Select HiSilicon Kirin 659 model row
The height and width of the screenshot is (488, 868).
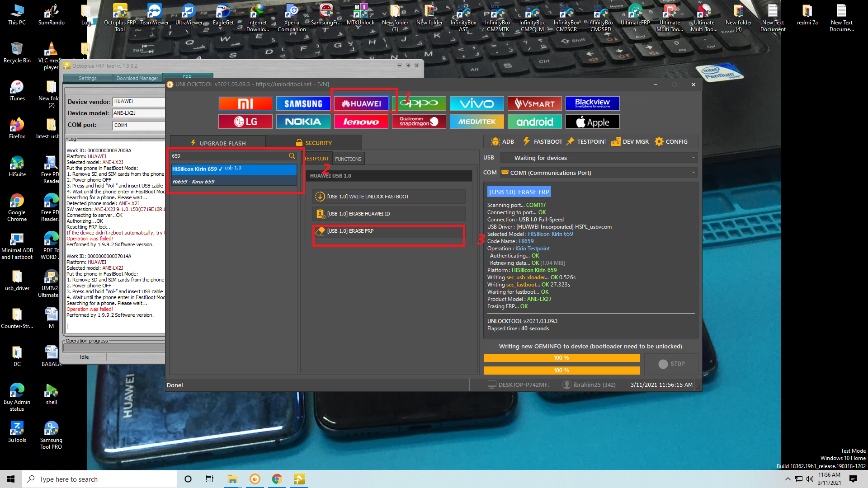(x=234, y=169)
